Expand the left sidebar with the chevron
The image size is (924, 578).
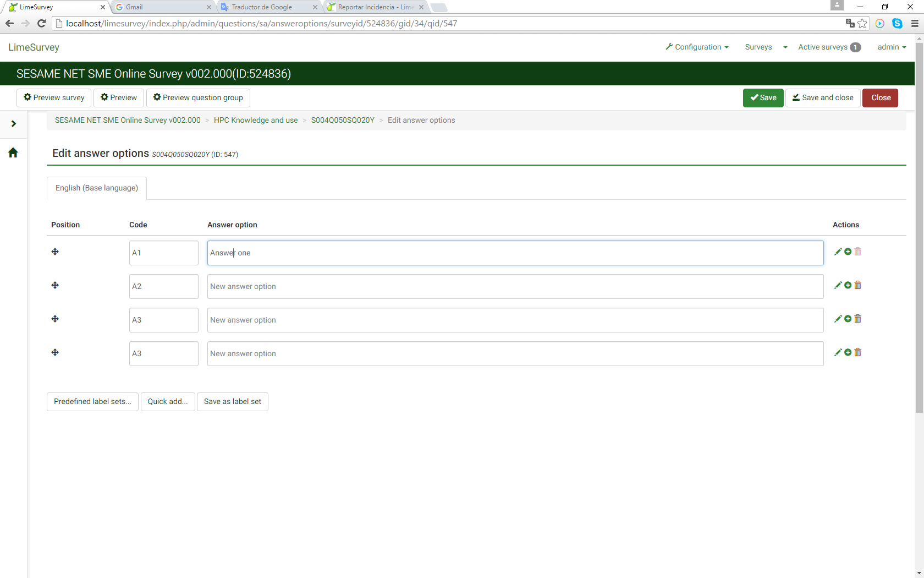(x=13, y=124)
